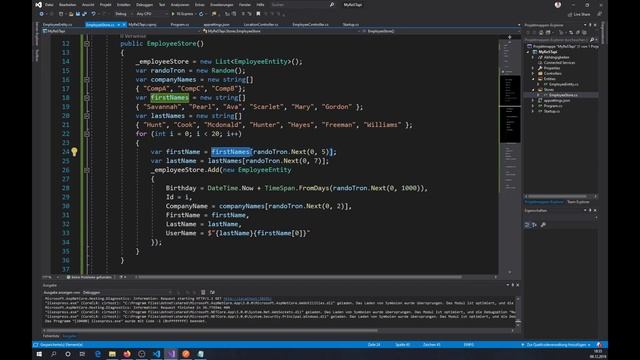Click the editor minimap scrollbar

click(x=510, y=155)
